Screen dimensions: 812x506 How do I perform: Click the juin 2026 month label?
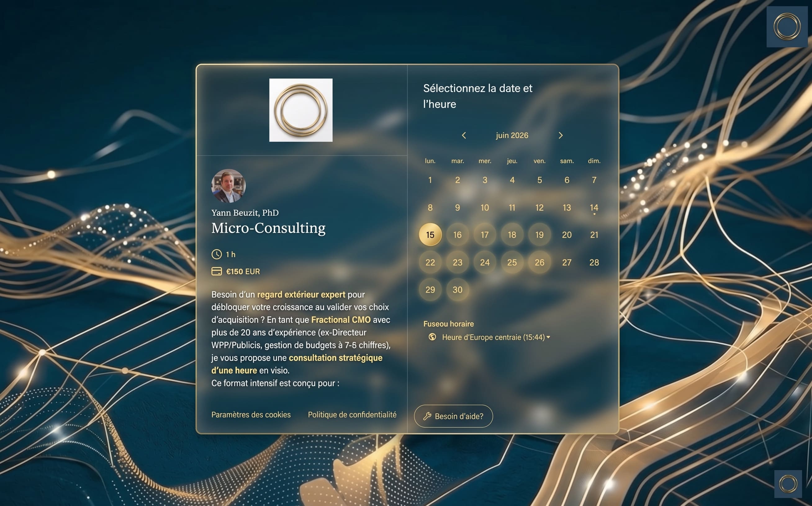coord(512,135)
